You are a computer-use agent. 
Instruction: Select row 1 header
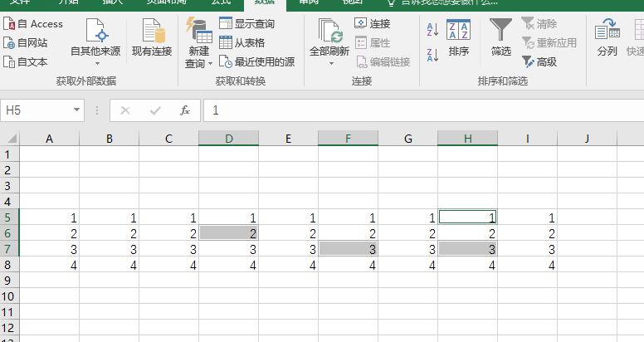(9, 154)
